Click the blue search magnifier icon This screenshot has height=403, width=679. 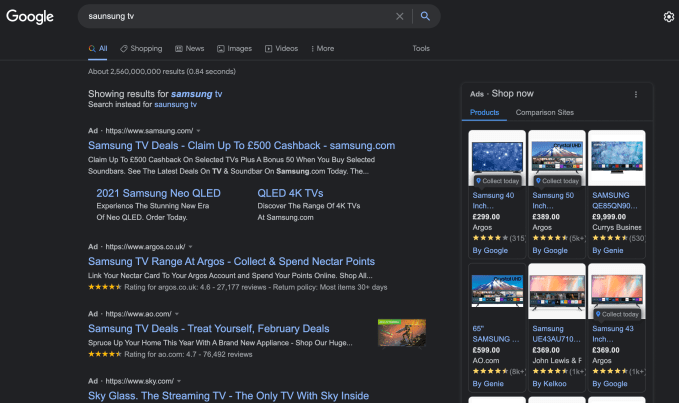click(425, 16)
